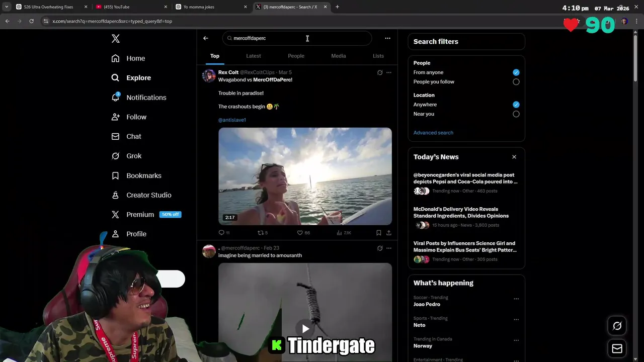Screen dimensions: 644x362
Task: Click the X logo in sidebar
Action: point(115,39)
